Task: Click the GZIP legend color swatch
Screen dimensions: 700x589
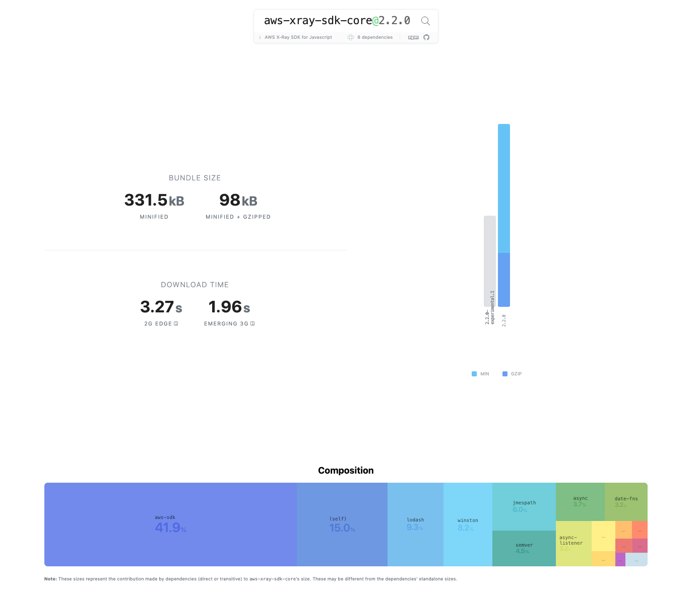Action: pyautogui.click(x=505, y=374)
